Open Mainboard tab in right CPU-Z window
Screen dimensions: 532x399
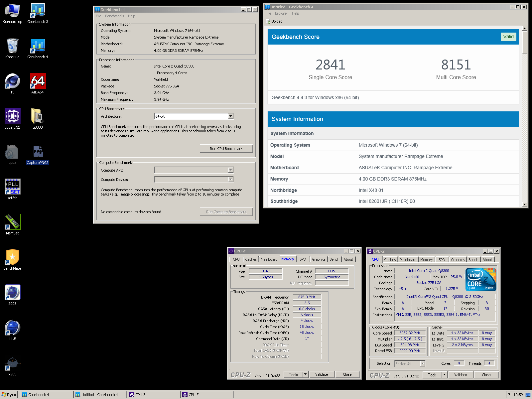point(408,260)
